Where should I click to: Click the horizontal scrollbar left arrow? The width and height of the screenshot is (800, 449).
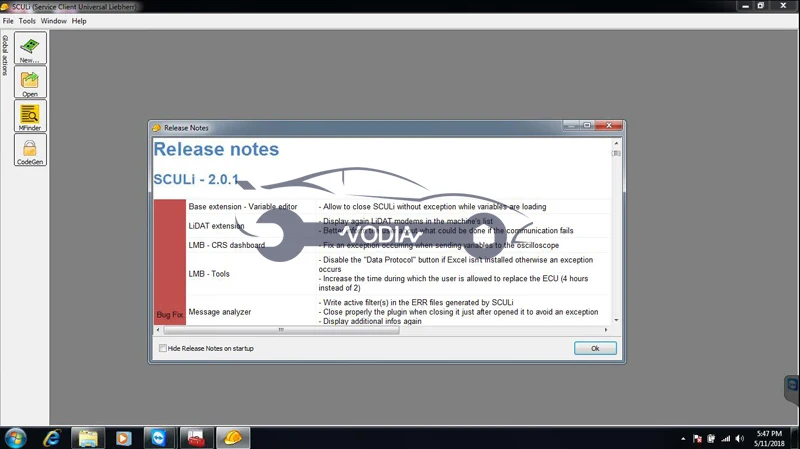pyautogui.click(x=158, y=330)
